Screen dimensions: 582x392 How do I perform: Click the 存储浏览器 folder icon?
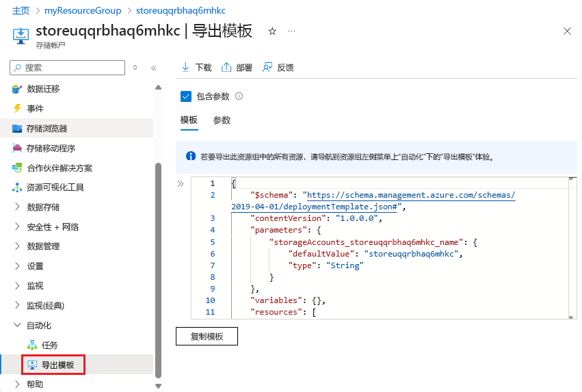point(17,129)
